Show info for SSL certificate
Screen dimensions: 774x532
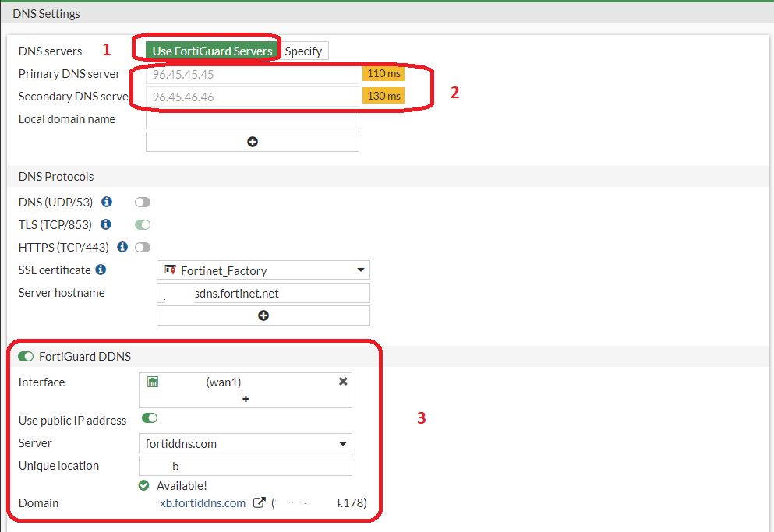coord(101,270)
